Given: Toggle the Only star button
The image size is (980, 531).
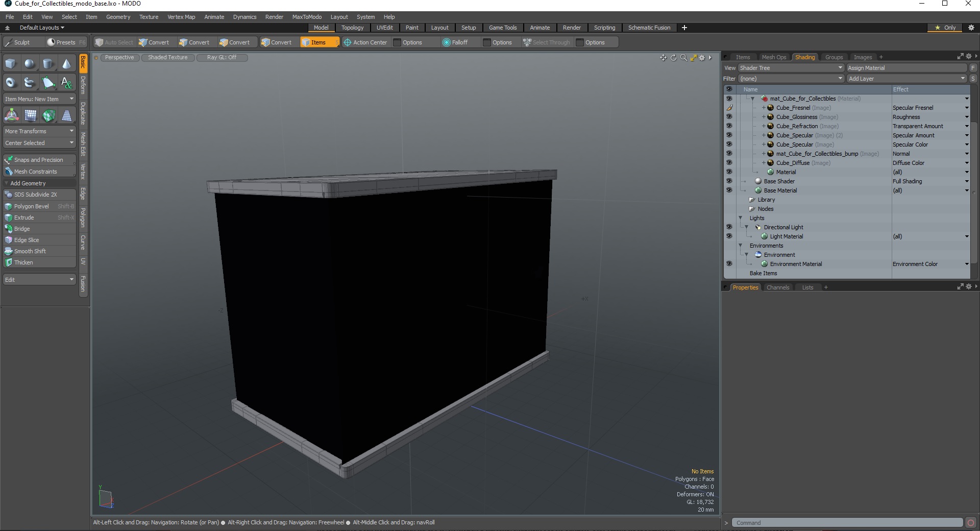Looking at the screenshot, I should pos(945,28).
